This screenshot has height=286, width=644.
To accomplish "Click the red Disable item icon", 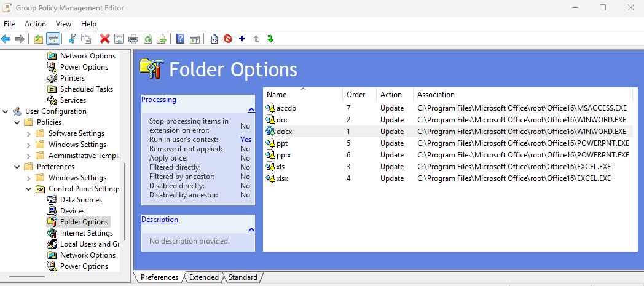I will (227, 39).
